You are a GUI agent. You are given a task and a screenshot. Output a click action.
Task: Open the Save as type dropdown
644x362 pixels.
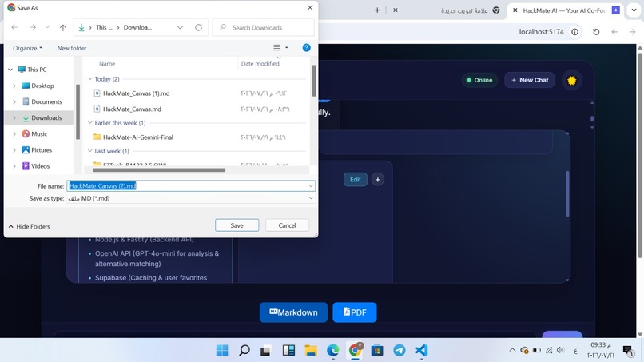pos(191,198)
